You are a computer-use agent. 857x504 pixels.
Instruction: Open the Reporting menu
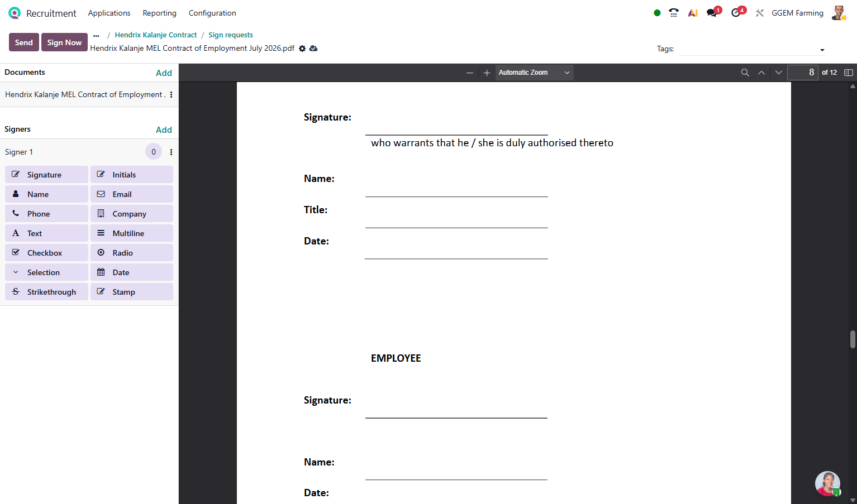[x=159, y=13]
